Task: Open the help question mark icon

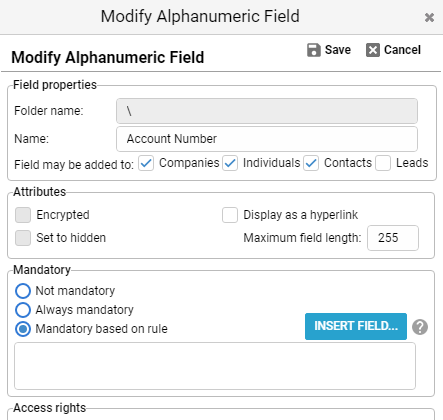Action: pos(420,327)
